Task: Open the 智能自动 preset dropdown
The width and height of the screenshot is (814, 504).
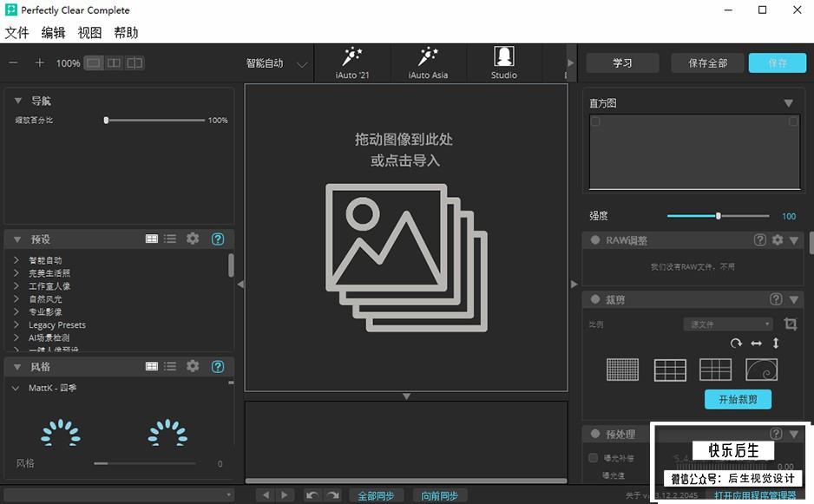Action: [277, 63]
